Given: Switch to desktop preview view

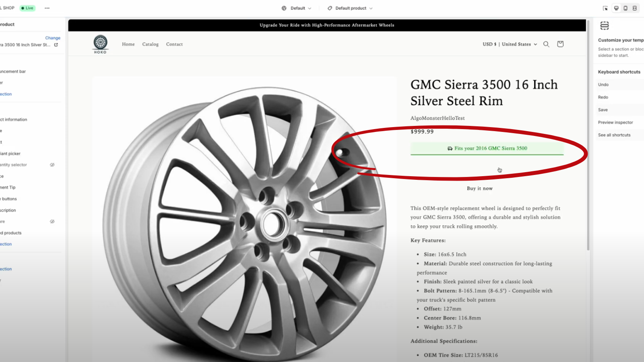Looking at the screenshot, I should pos(616,8).
